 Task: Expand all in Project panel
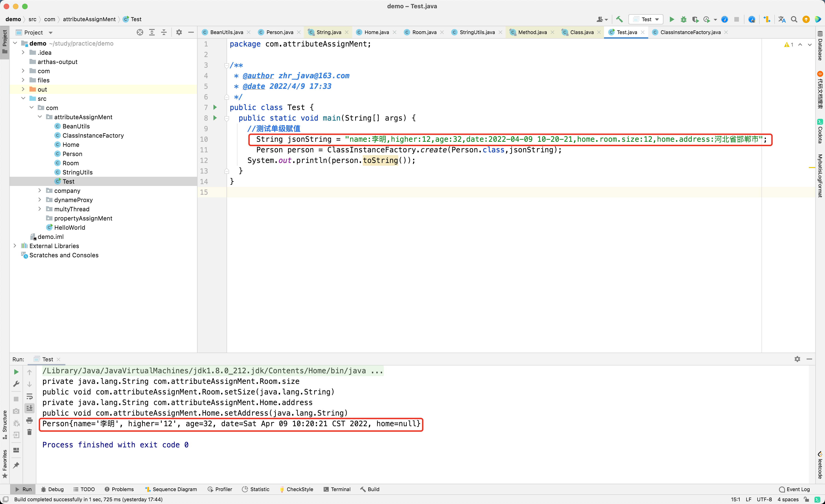pos(152,32)
